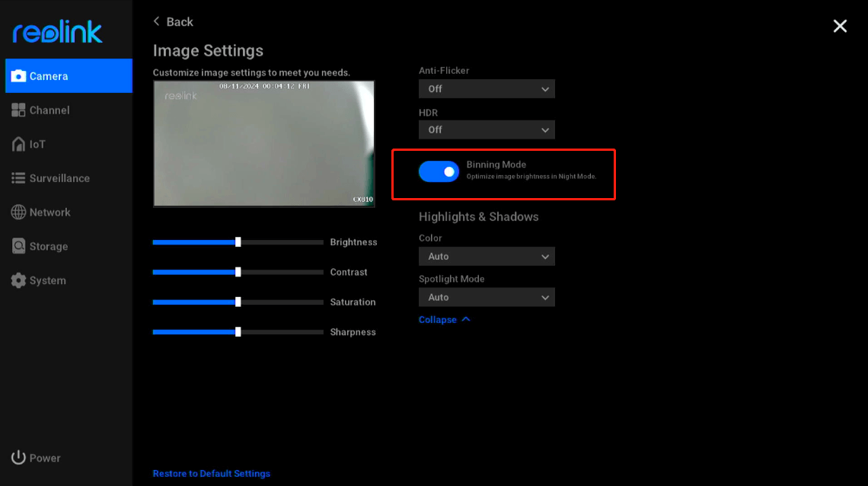Click the 'Customize image settings' description text
The image size is (868, 486).
(x=251, y=72)
